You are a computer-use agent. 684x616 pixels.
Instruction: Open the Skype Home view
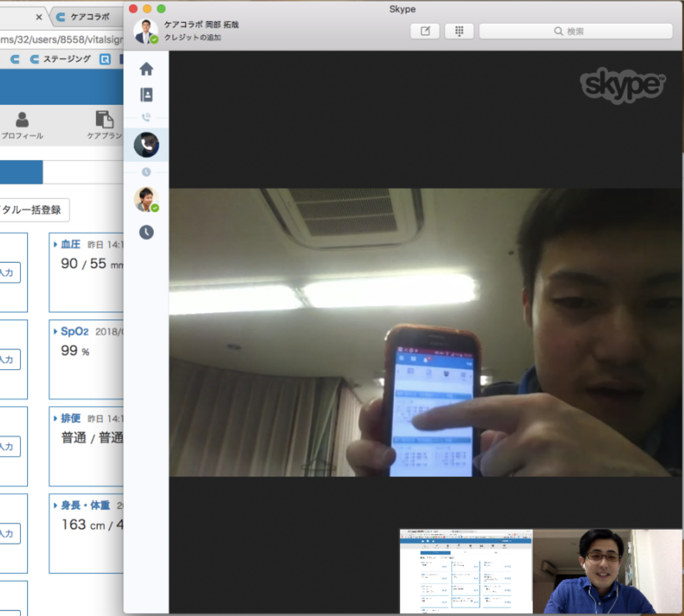pyautogui.click(x=147, y=69)
